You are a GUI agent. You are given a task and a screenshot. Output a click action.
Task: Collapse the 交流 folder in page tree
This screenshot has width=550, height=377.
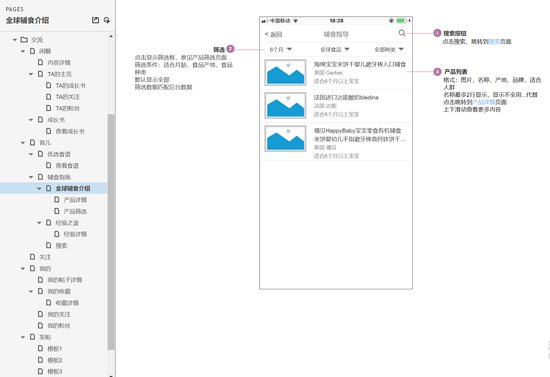click(x=14, y=40)
